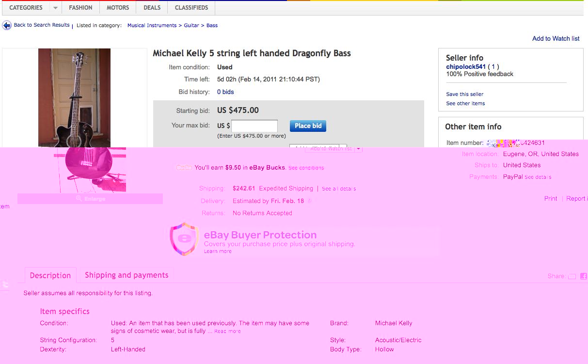588x364 pixels.
Task: Share listing on Facebook icon
Action: [584, 276]
